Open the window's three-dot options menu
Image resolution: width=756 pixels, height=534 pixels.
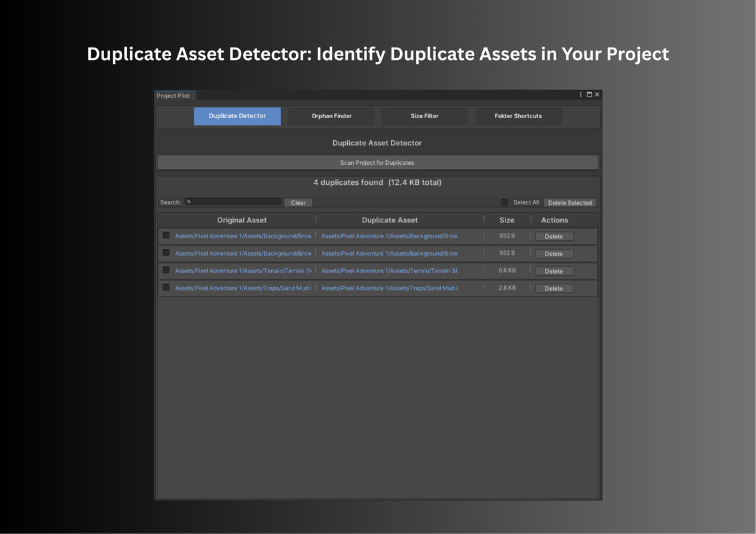pos(580,95)
